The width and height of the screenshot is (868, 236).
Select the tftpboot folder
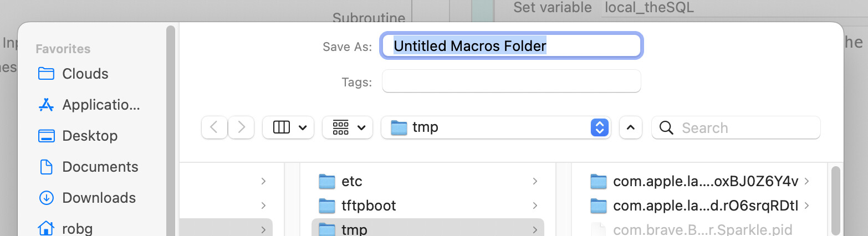pyautogui.click(x=428, y=206)
